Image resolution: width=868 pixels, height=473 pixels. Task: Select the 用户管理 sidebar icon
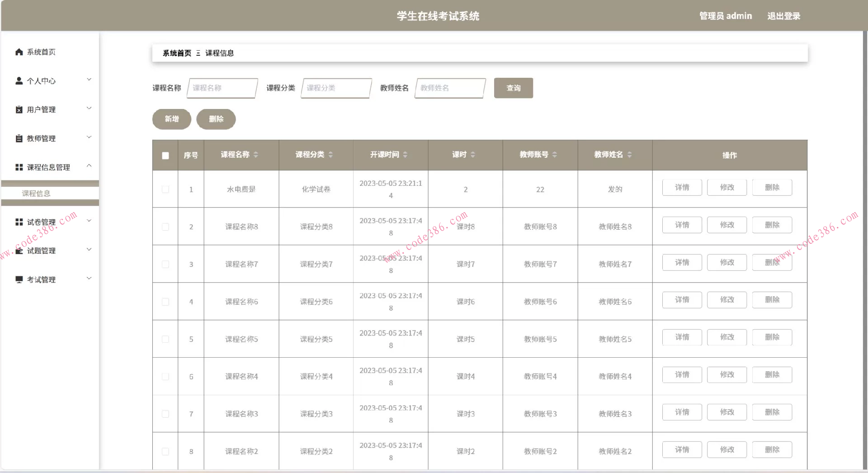(x=19, y=109)
